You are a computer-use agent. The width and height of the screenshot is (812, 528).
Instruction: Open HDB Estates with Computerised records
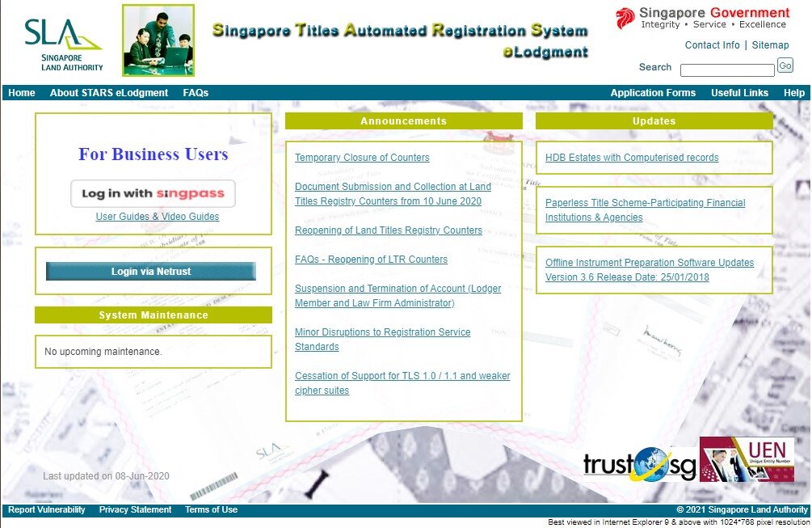pos(632,158)
